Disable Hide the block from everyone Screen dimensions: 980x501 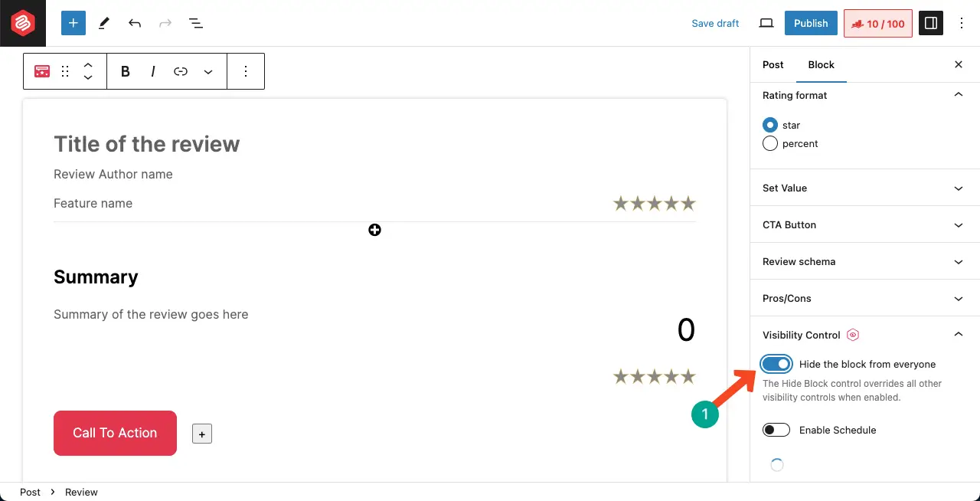776,364
